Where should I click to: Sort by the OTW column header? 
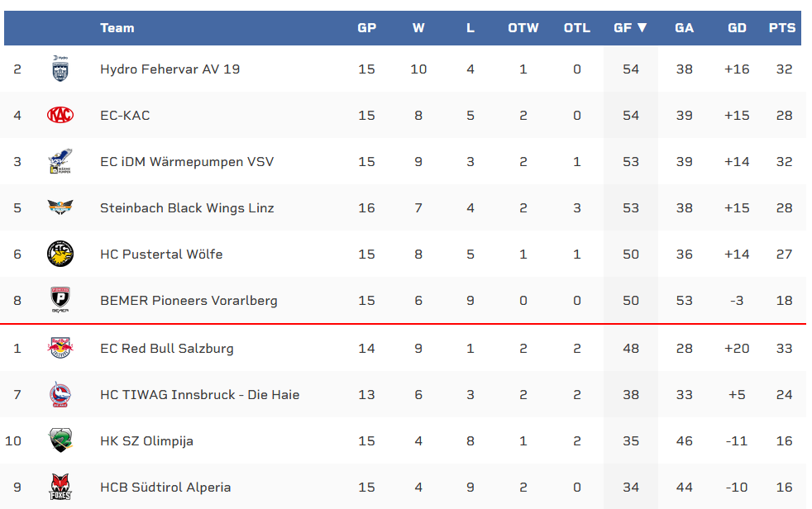pyautogui.click(x=523, y=27)
